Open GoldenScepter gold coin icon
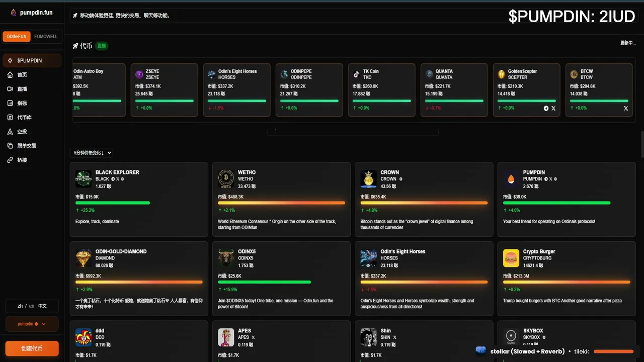The width and height of the screenshot is (644, 362). point(502,74)
